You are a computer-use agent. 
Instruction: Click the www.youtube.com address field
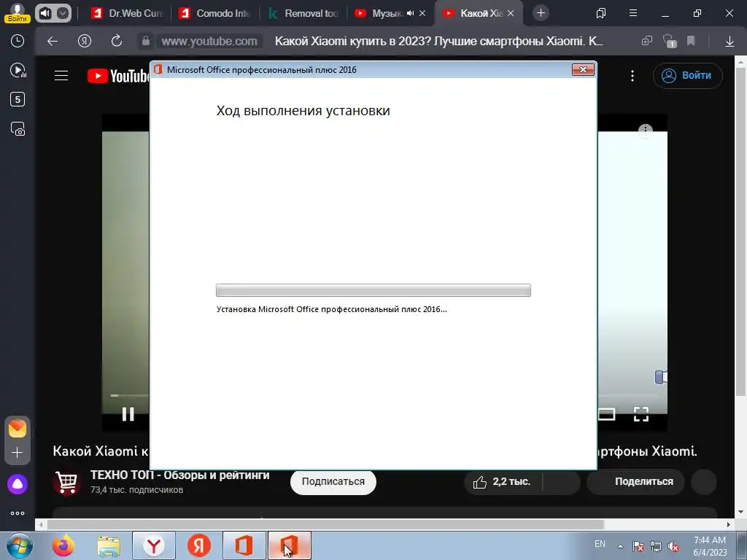(209, 42)
